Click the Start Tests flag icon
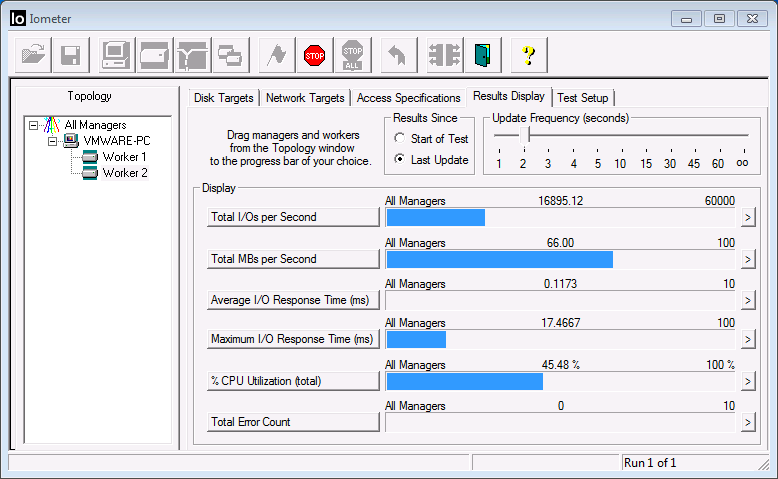778x479 pixels. click(x=277, y=55)
